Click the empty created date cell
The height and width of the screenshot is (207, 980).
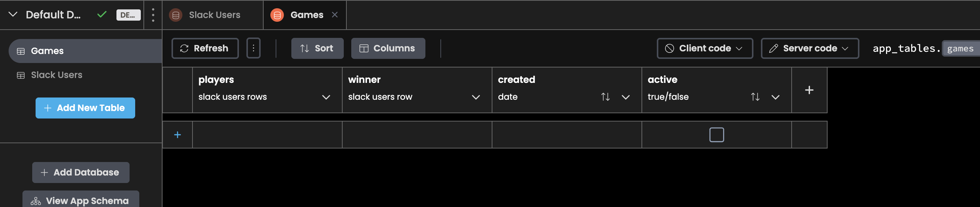pyautogui.click(x=567, y=135)
